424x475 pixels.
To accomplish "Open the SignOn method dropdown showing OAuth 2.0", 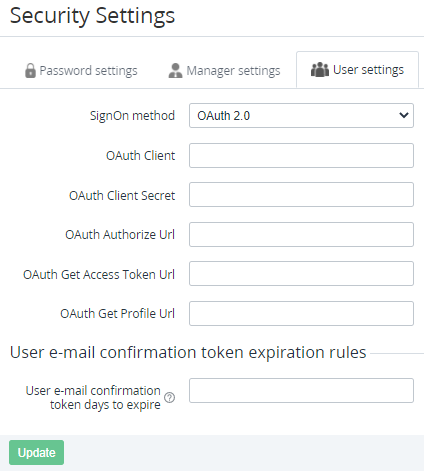I will (x=301, y=116).
